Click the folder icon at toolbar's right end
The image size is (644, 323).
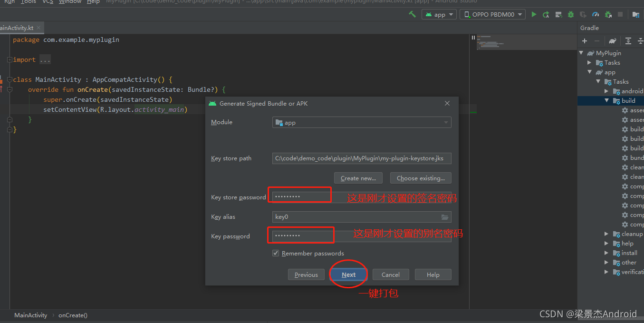coord(636,14)
